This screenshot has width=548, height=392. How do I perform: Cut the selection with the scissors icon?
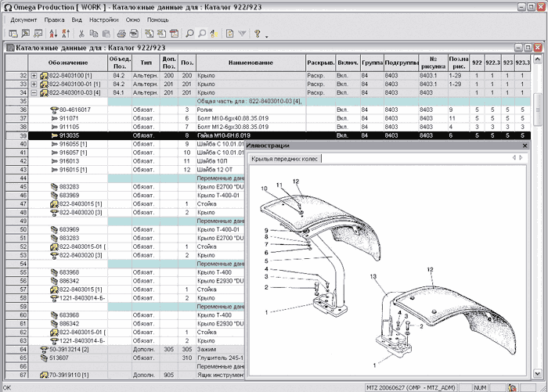(x=81, y=34)
